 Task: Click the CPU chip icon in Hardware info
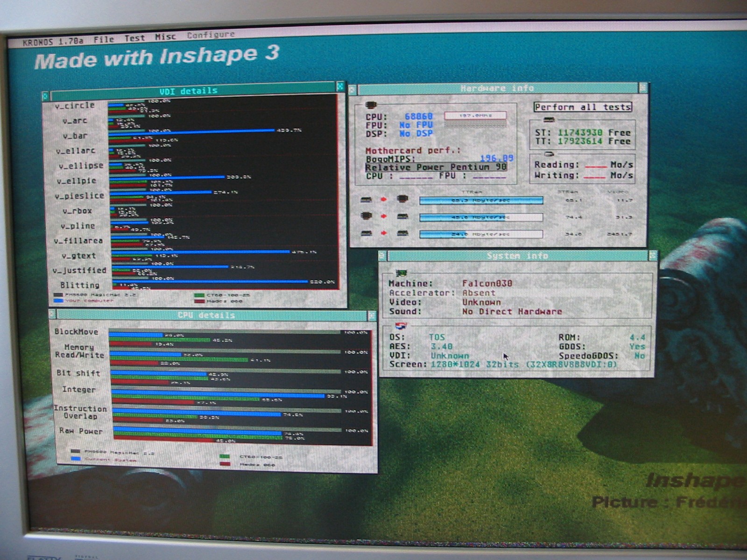371,105
